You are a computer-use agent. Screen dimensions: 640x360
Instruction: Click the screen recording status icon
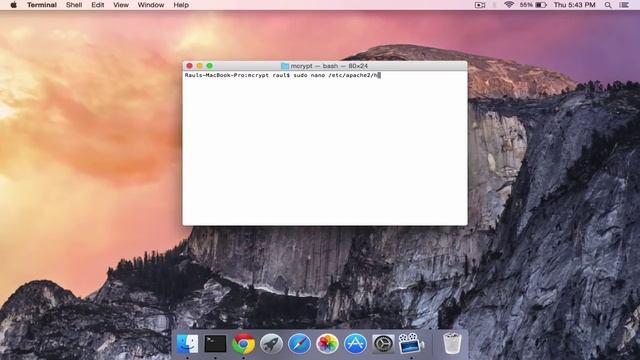click(x=480, y=5)
